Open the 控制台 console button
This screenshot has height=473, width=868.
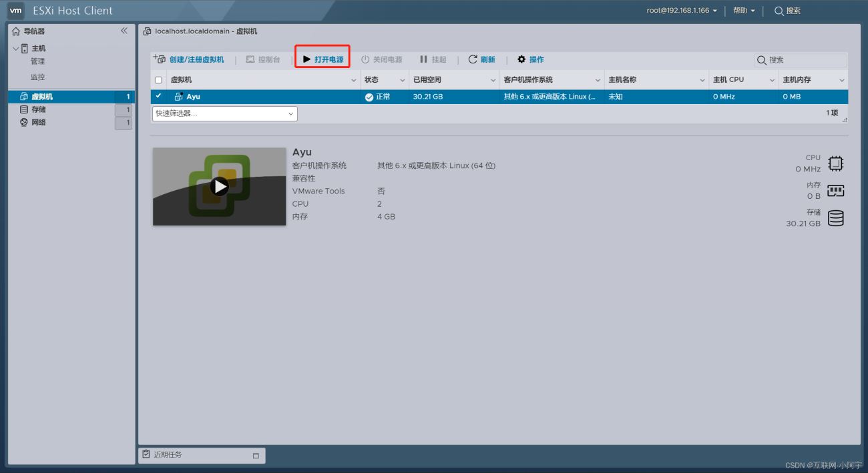(263, 59)
